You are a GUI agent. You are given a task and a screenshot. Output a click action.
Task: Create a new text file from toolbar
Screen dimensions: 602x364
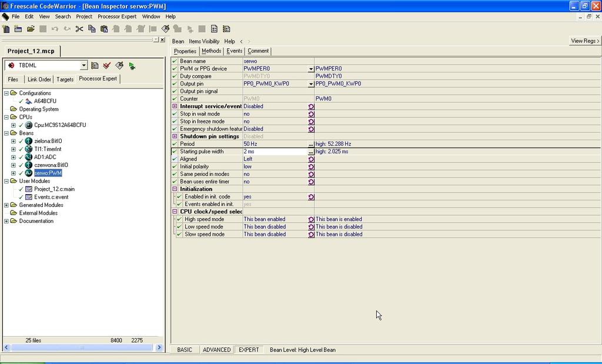coord(6,29)
